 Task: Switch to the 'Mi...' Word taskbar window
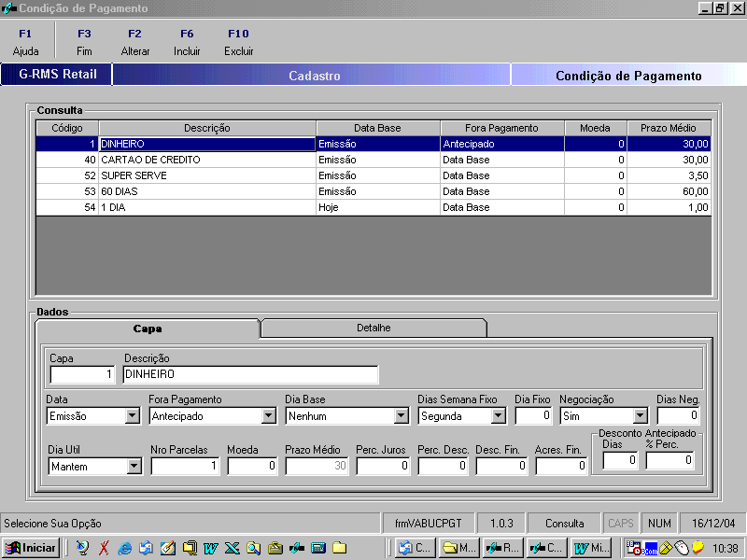pos(591,548)
